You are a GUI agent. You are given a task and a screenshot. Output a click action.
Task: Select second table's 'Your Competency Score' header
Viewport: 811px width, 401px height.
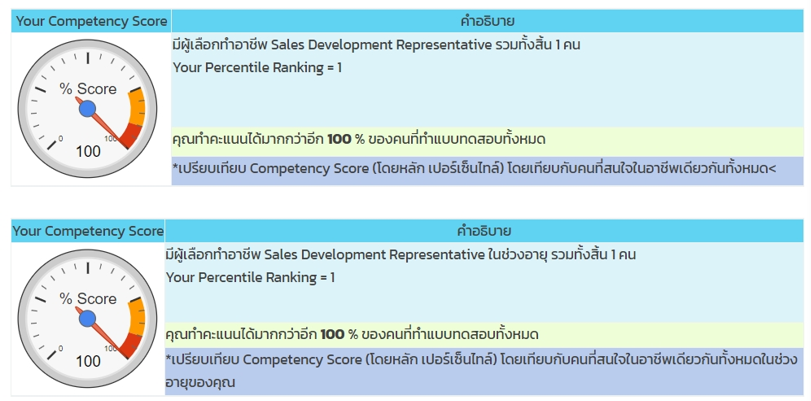pos(88,231)
